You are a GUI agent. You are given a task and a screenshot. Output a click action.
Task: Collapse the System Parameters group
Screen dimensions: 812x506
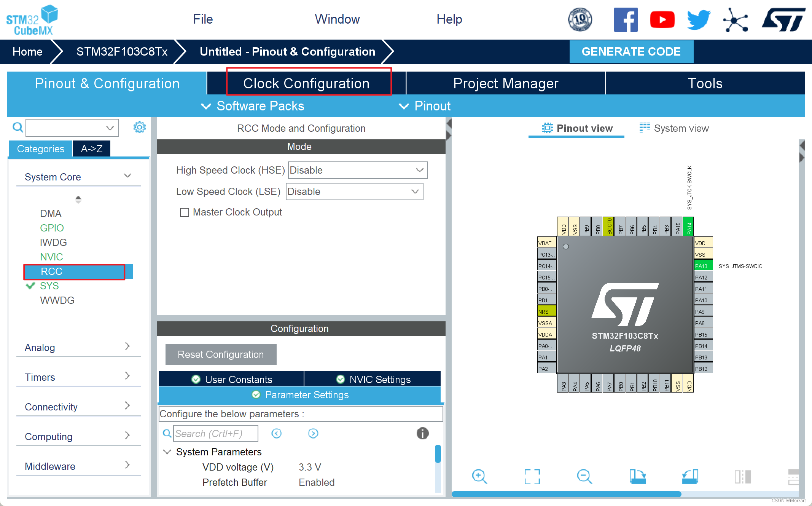pyautogui.click(x=167, y=452)
